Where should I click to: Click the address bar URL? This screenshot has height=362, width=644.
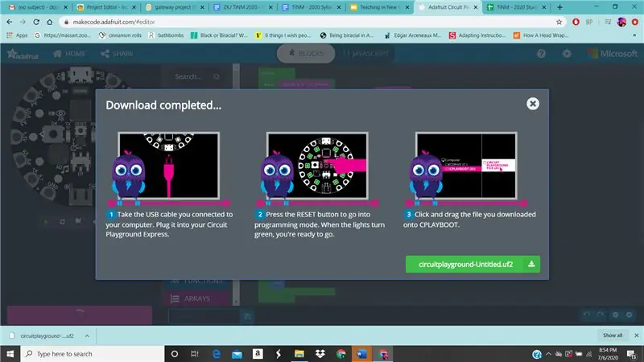pyautogui.click(x=114, y=23)
